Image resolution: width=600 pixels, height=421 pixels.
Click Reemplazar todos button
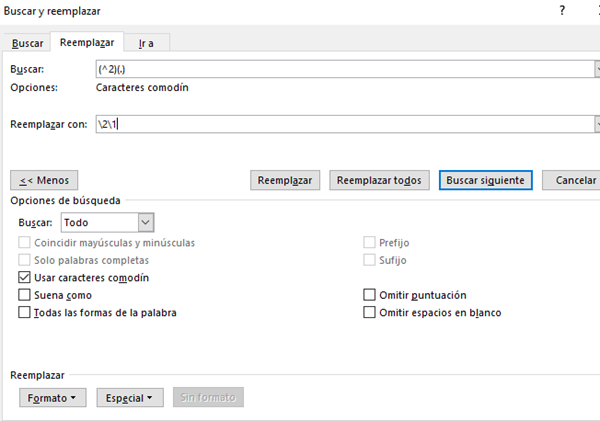point(379,180)
